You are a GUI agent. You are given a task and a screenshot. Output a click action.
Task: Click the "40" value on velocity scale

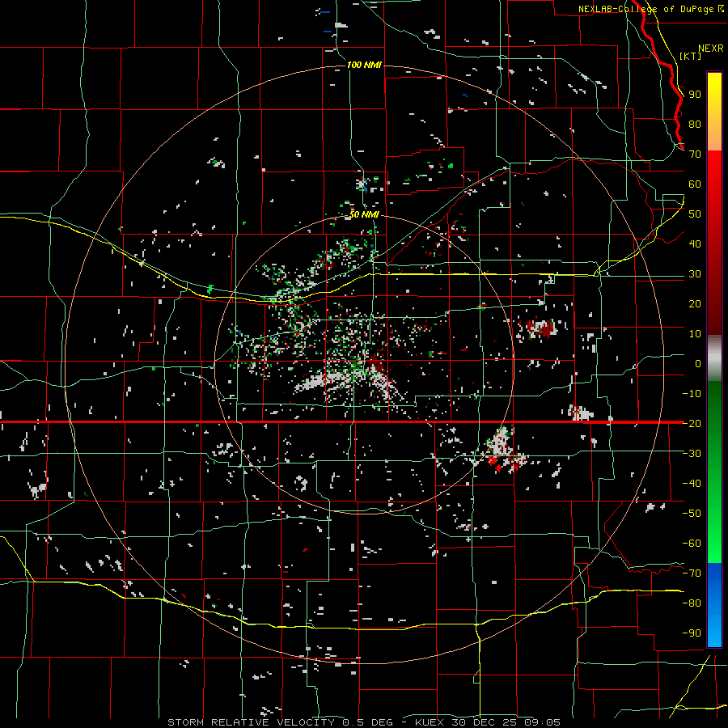[695, 244]
